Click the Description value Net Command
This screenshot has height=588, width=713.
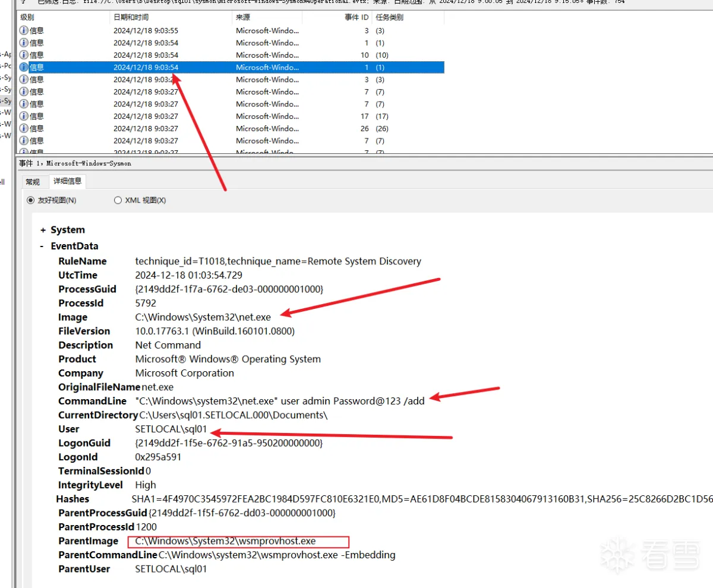click(168, 345)
